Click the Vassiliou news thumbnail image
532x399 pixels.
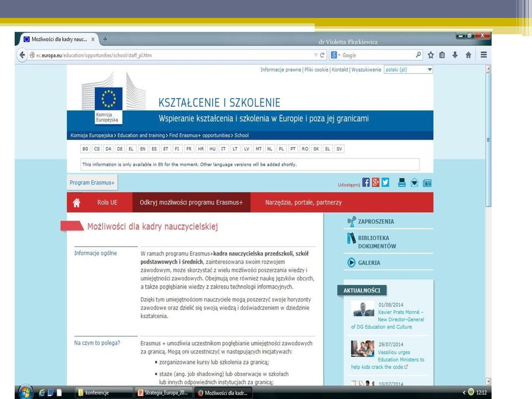tap(362, 349)
